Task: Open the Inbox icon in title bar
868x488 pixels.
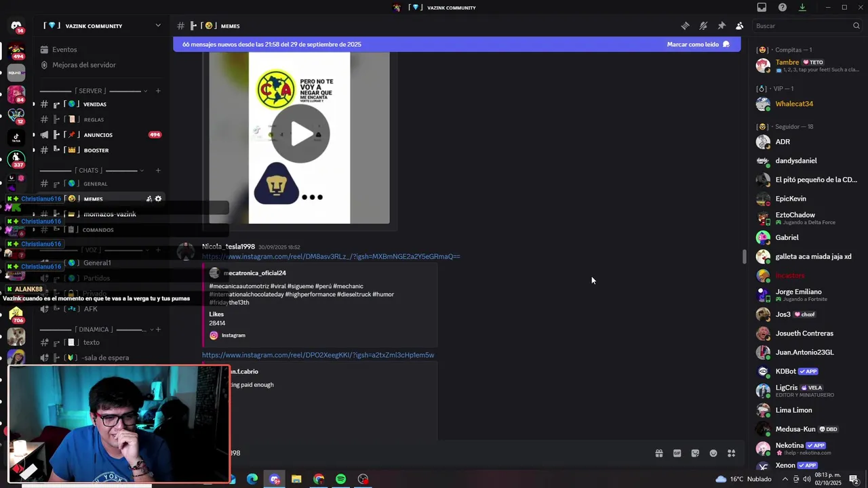Action: [x=762, y=7]
